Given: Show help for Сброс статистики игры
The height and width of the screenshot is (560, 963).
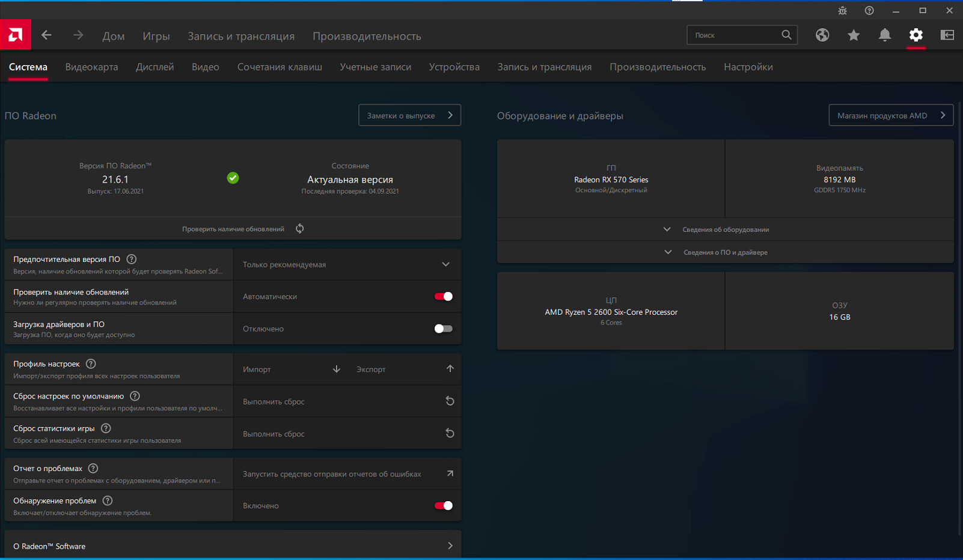Looking at the screenshot, I should 106,428.
